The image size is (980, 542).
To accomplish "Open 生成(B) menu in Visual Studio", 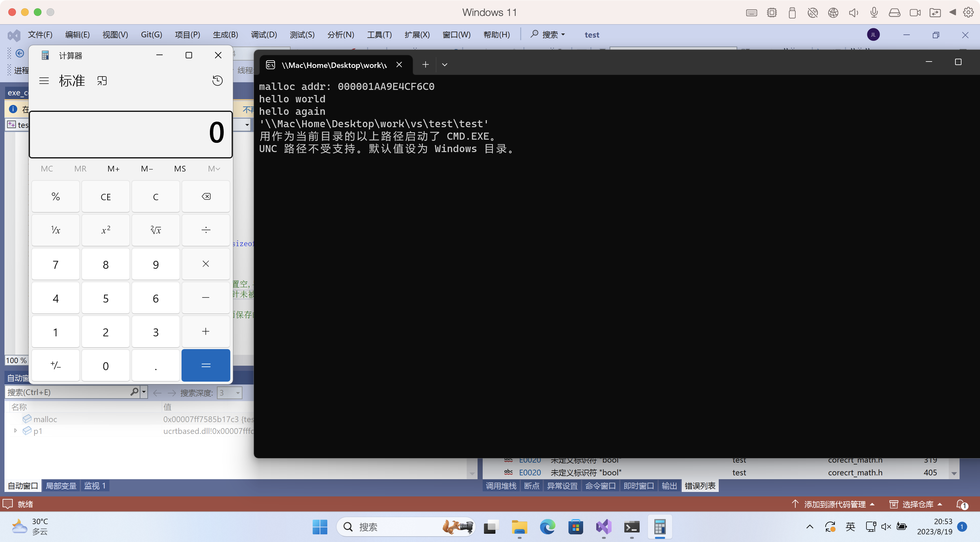I will point(225,35).
